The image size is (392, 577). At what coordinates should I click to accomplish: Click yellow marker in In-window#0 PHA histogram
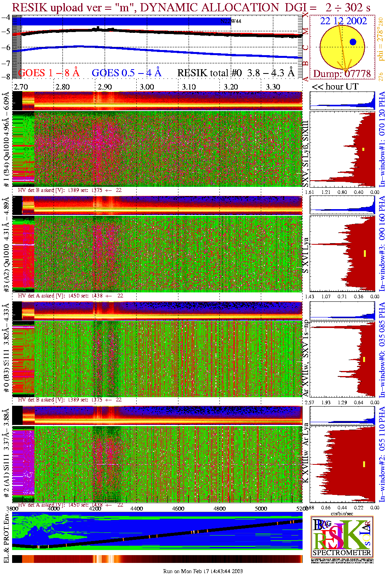(x=364, y=359)
